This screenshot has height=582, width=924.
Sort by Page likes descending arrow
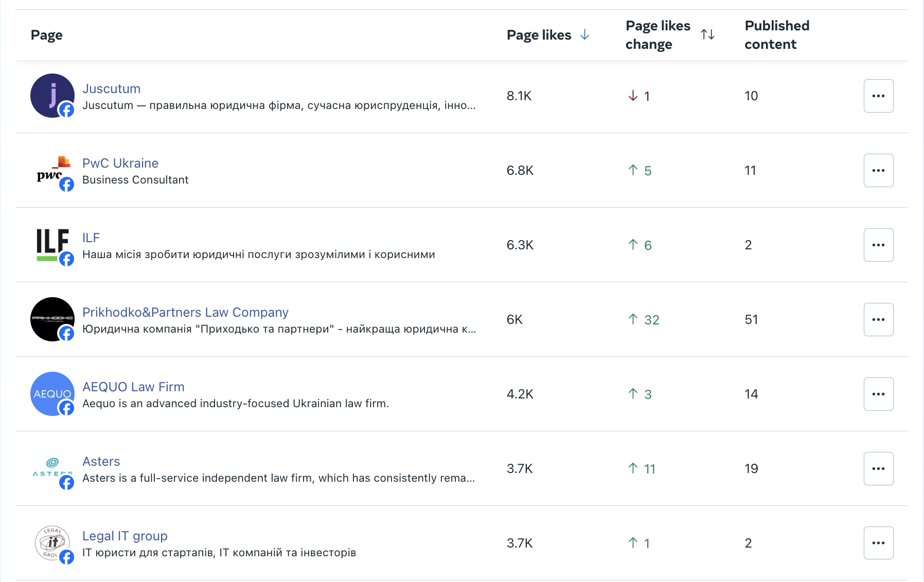pyautogui.click(x=584, y=35)
